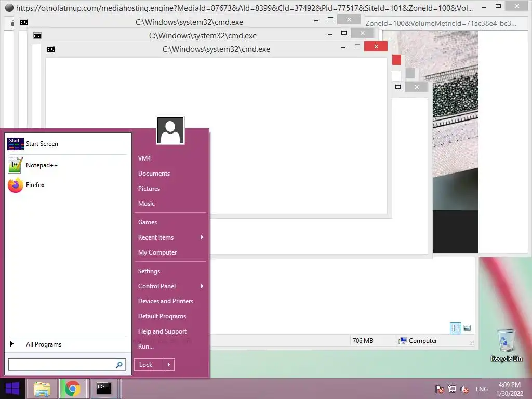The image size is (532, 399).
Task: Click the otnolatrnup.com browser window title
Action: pos(244,8)
